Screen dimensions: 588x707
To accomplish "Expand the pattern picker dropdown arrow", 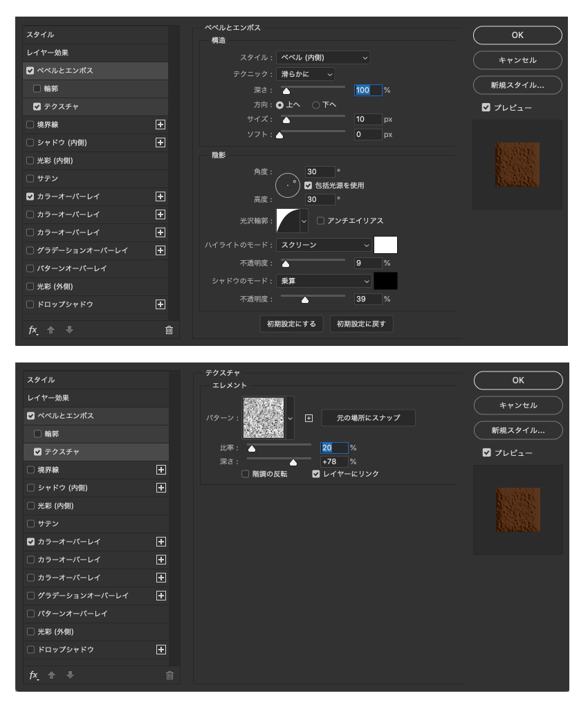I will pos(290,418).
